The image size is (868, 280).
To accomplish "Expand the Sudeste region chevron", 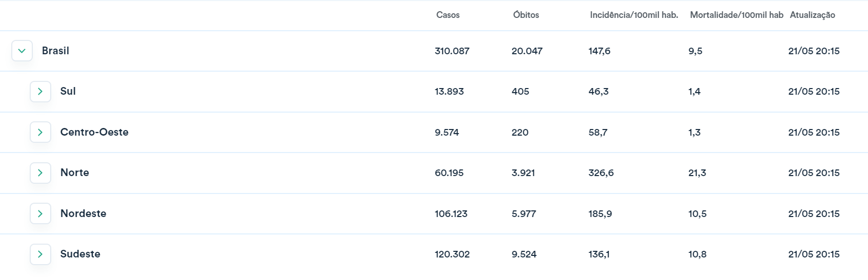I will 40,254.
